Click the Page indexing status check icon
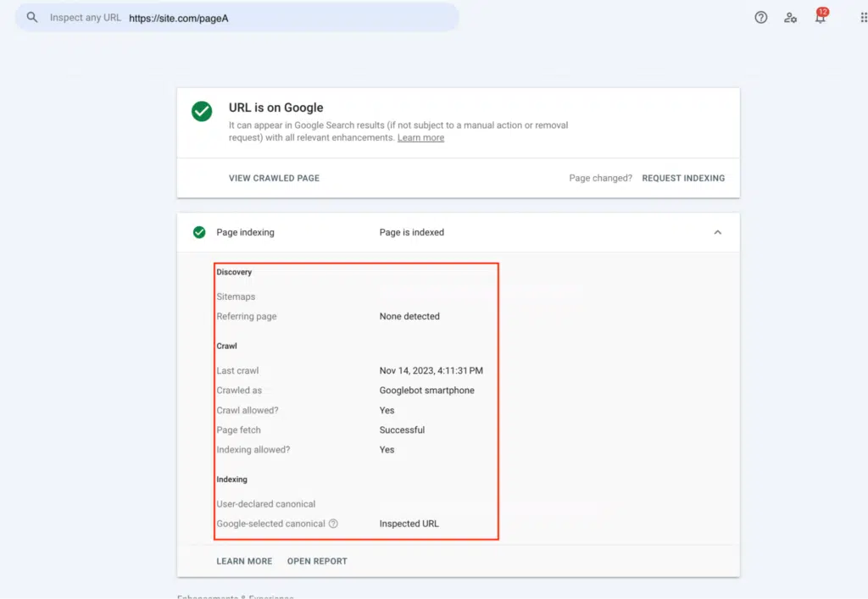The height and width of the screenshot is (599, 868). (x=201, y=232)
